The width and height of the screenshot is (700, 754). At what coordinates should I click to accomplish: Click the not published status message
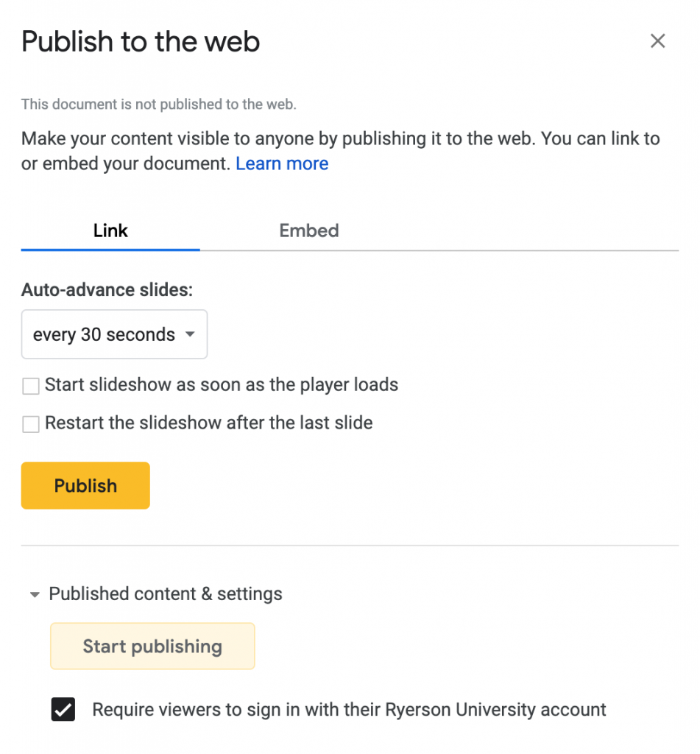(159, 105)
